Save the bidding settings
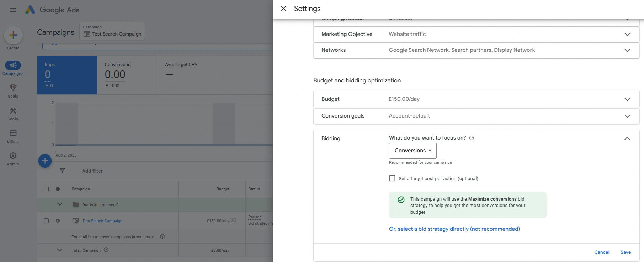 [626, 252]
